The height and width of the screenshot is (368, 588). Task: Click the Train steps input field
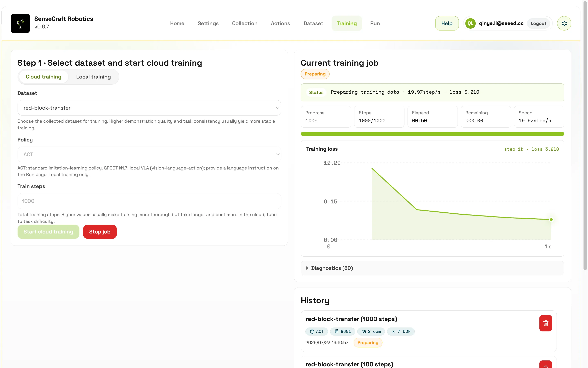pos(149,201)
